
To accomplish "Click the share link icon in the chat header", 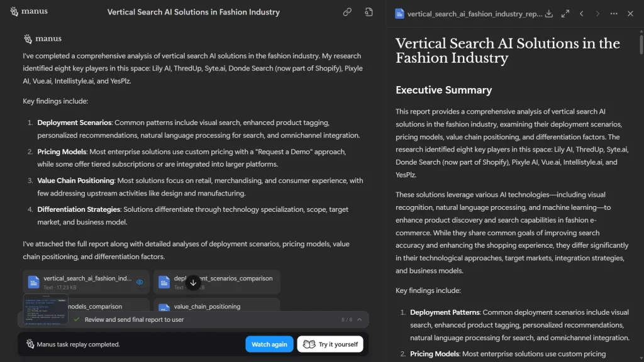I will click(x=347, y=11).
